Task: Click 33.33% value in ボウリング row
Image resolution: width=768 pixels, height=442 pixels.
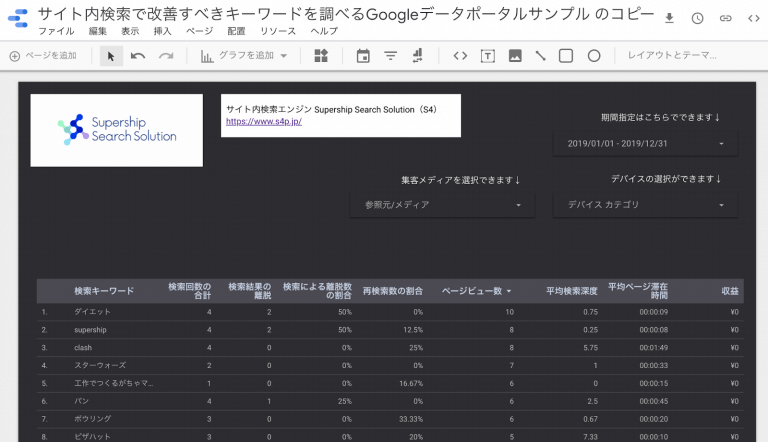Action: point(410,419)
